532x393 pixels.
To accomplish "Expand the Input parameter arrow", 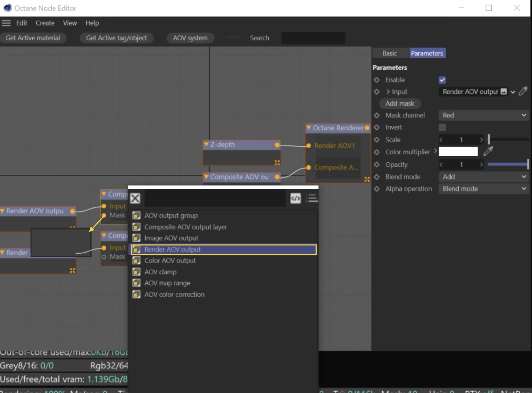I will point(388,92).
